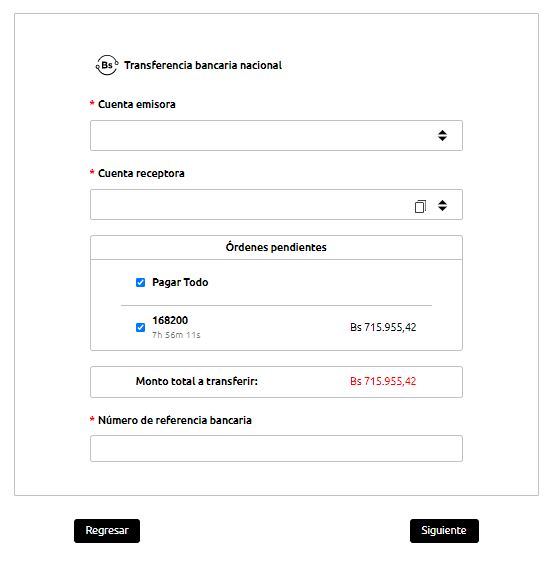The width and height of the screenshot is (556, 561).
Task: Open the Cuenta receptora dropdown field
Action: coord(276,205)
